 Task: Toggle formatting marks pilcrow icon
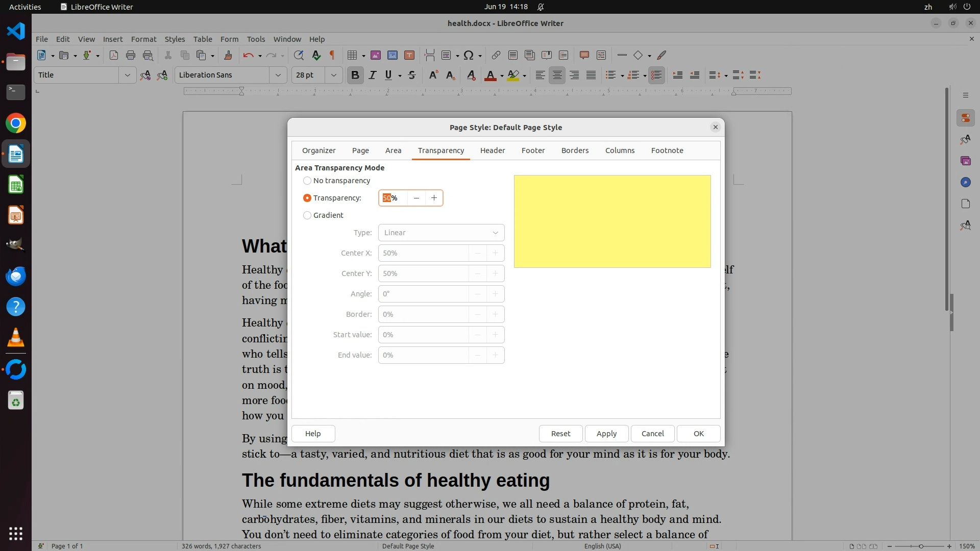332,56
